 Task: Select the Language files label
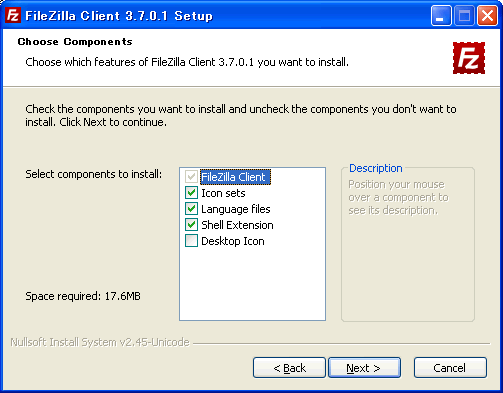(236, 209)
